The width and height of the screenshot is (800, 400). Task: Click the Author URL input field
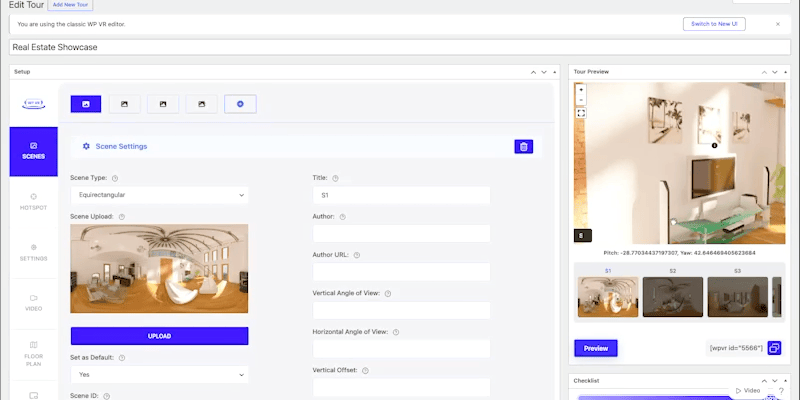[x=402, y=272]
